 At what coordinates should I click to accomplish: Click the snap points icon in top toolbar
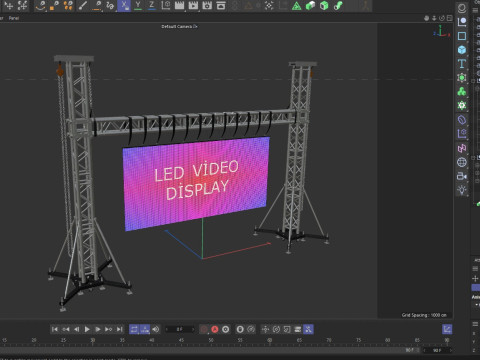click(269, 5)
